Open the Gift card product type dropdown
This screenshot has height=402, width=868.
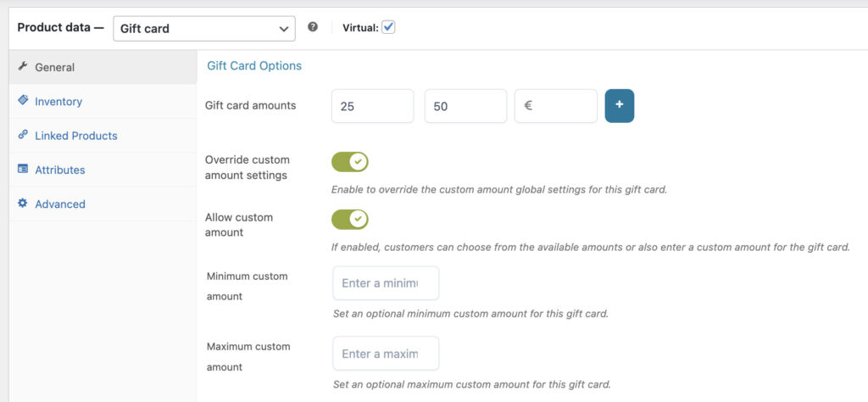point(204,28)
